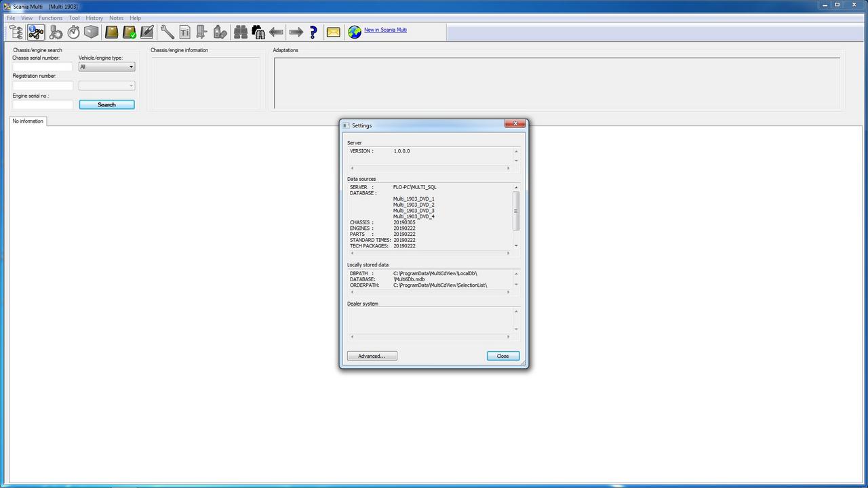
Task: Select the chassis search settings tool
Action: click(x=35, y=32)
